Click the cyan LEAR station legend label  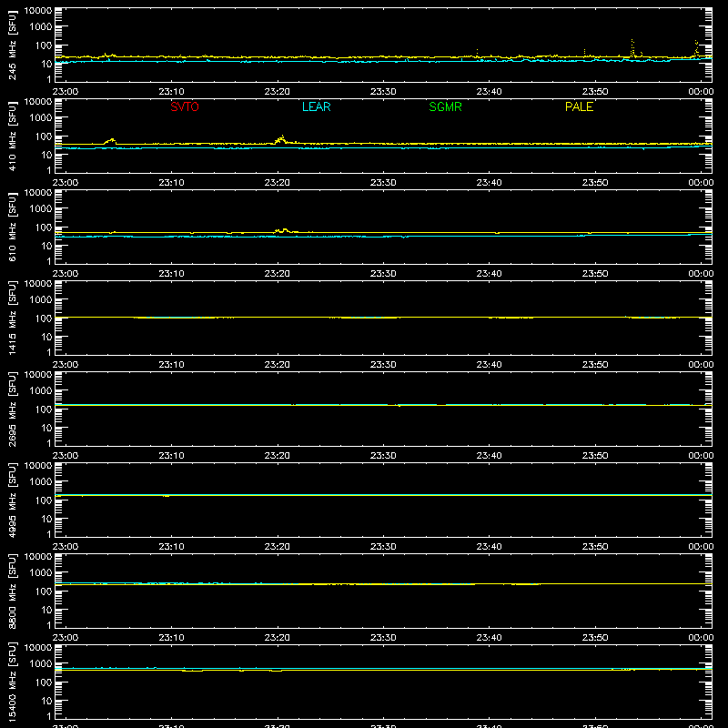point(316,106)
